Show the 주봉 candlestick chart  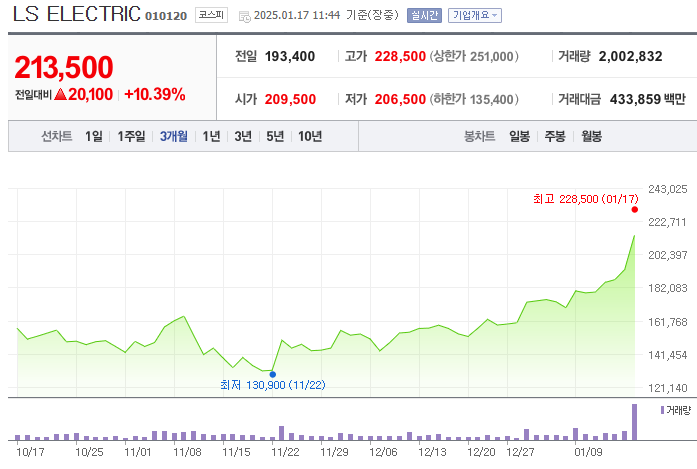click(x=555, y=136)
